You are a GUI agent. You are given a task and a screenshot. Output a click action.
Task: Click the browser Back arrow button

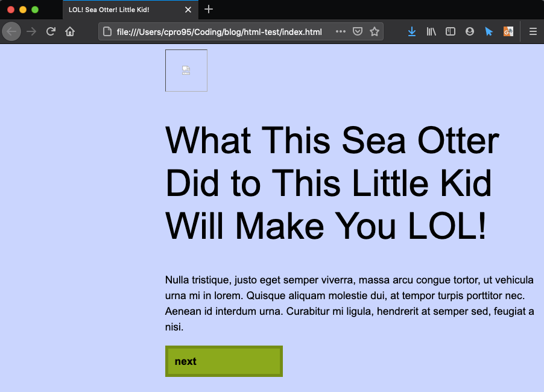point(11,31)
